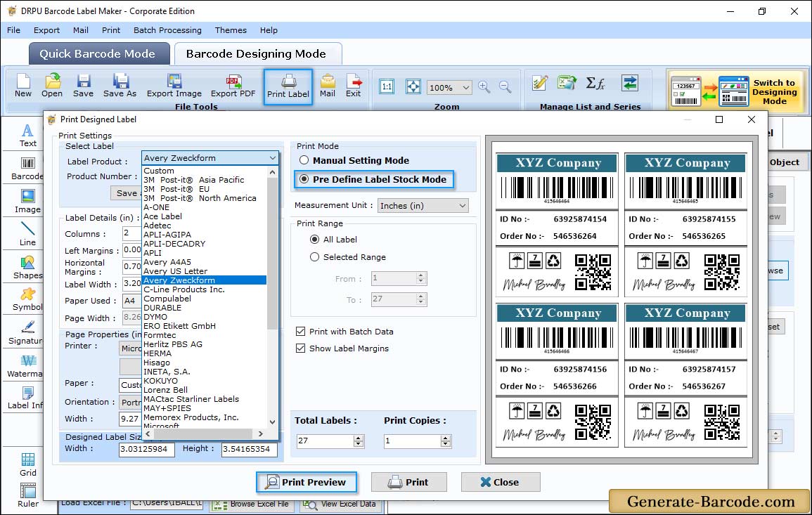Select the Image tool in sidebar
Image resolution: width=812 pixels, height=515 pixels.
click(27, 202)
